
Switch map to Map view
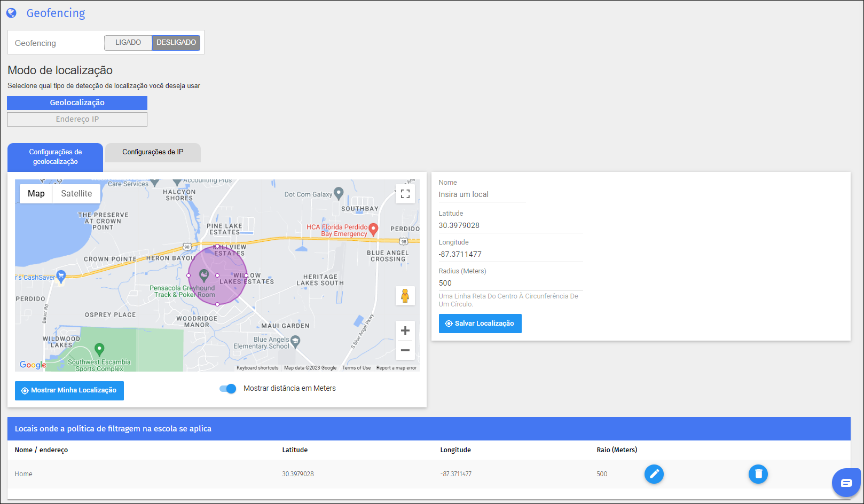pos(36,194)
